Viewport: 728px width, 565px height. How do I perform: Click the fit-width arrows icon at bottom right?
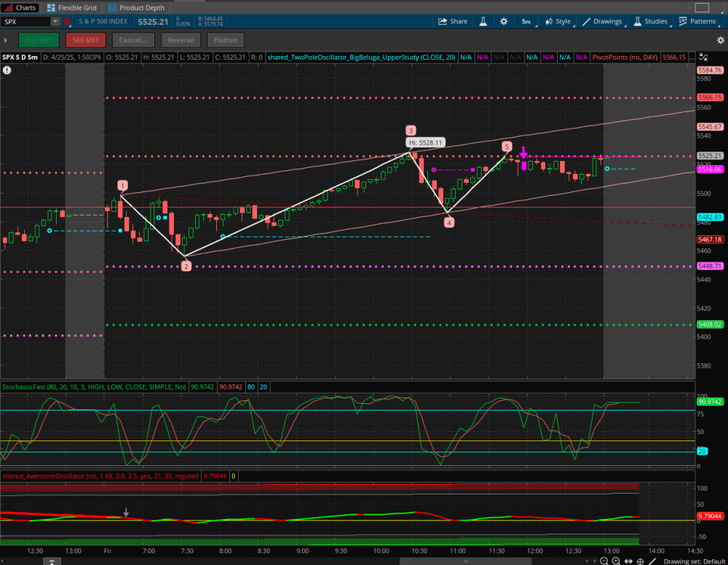pos(629,561)
